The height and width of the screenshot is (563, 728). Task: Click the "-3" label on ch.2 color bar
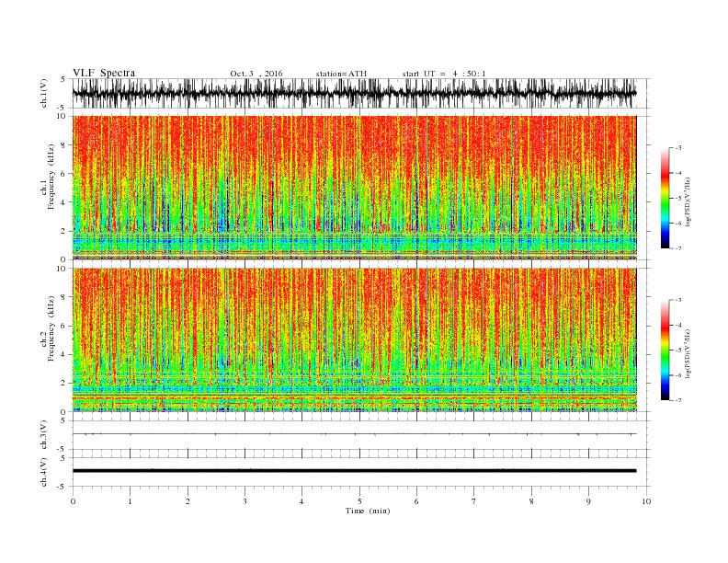coord(678,300)
